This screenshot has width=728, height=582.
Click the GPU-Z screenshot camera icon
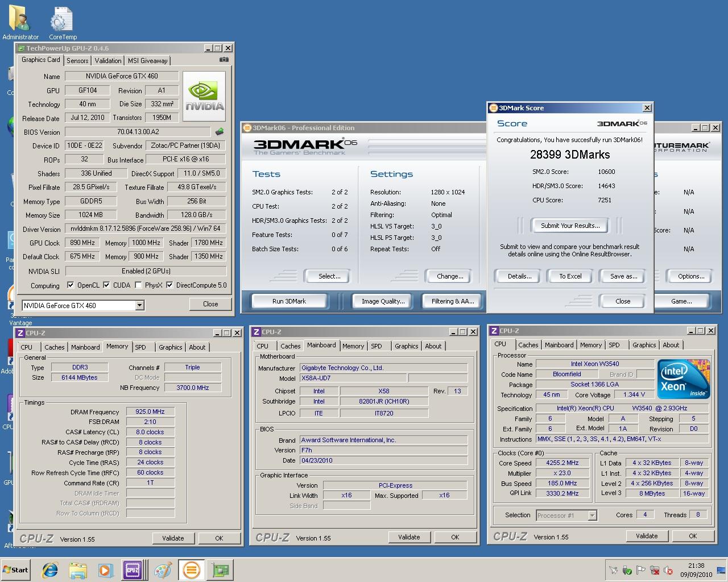click(x=224, y=60)
